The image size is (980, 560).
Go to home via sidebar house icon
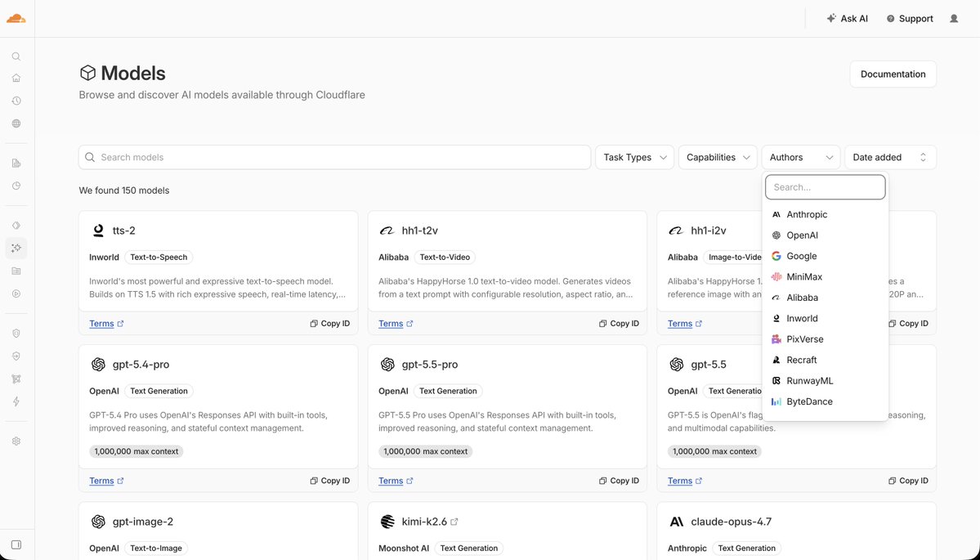(16, 78)
